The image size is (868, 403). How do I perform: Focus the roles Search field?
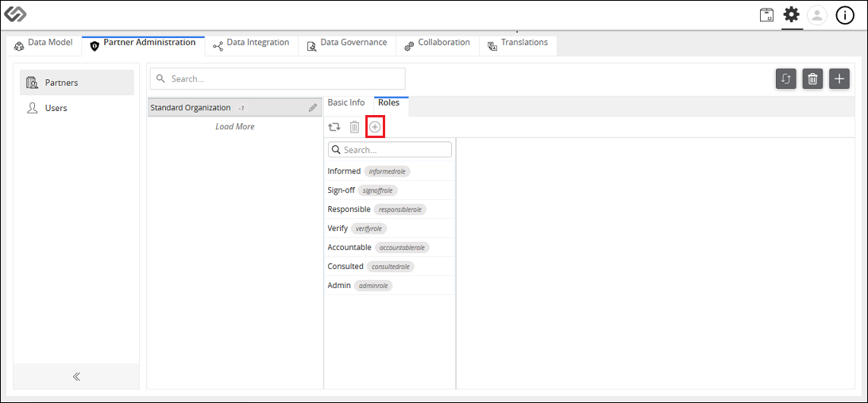coord(390,150)
